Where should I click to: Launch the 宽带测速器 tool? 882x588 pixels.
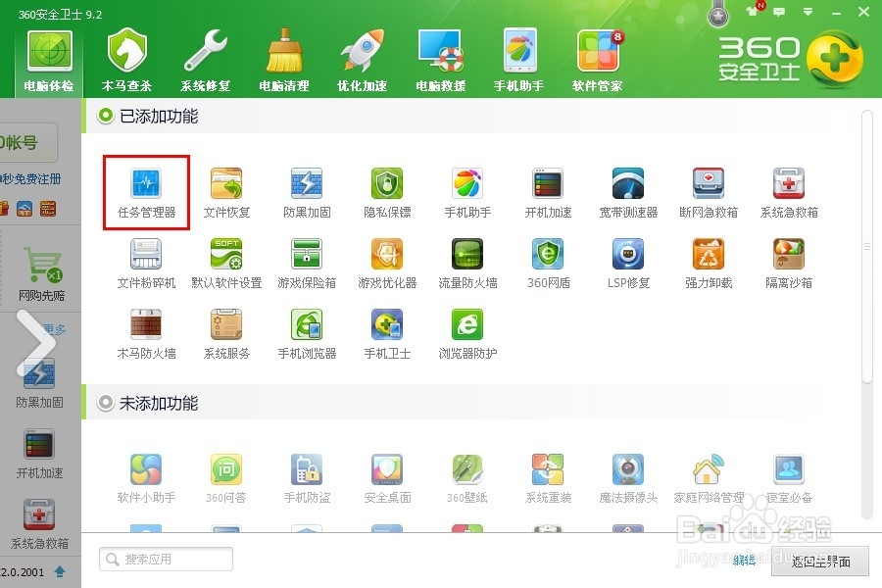(x=628, y=193)
